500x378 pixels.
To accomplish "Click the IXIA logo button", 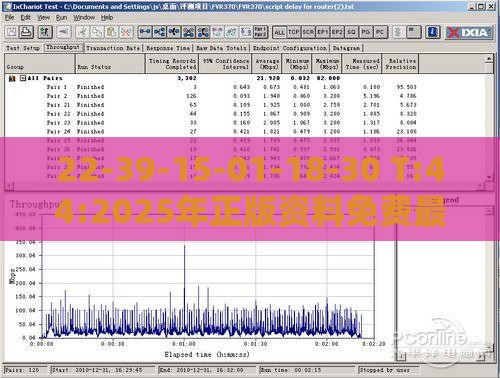I will pyautogui.click(x=469, y=32).
